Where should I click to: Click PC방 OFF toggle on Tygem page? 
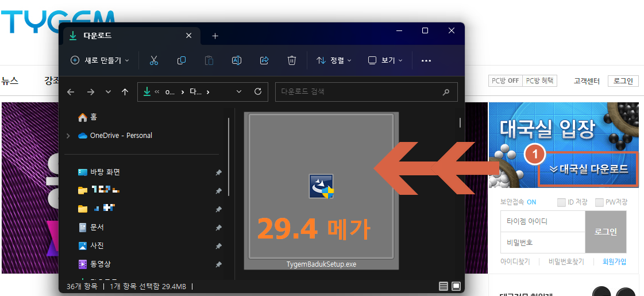[505, 80]
